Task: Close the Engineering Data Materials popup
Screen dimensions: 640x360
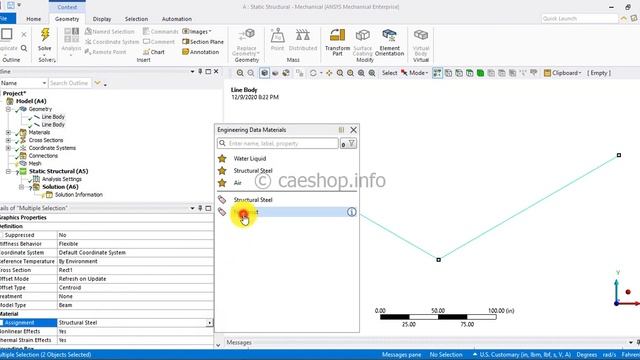Action: click(353, 130)
